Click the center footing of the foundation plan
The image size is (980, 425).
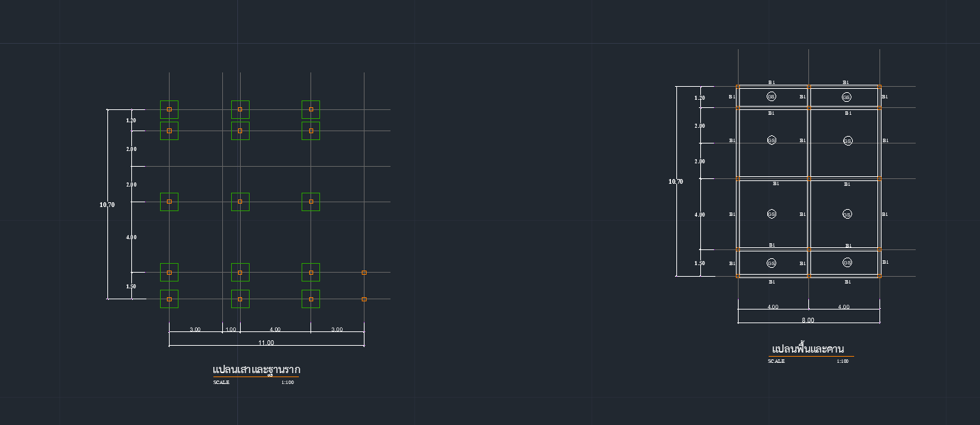tap(240, 202)
